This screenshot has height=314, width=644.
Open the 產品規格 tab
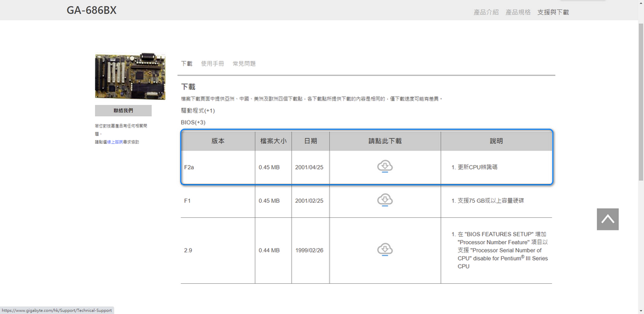pyautogui.click(x=518, y=13)
